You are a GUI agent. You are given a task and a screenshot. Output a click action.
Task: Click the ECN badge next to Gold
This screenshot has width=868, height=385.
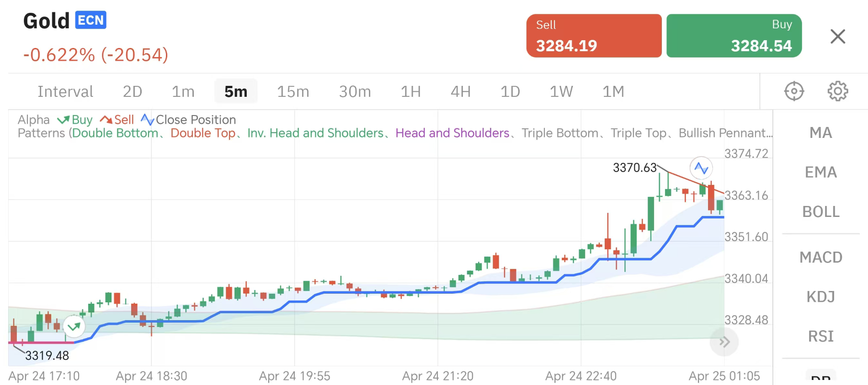[91, 21]
